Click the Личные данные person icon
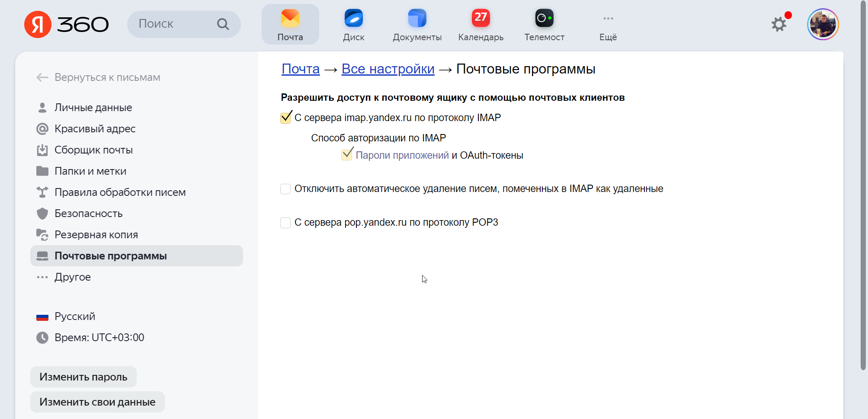Screen dimensions: 868x419 42,108
